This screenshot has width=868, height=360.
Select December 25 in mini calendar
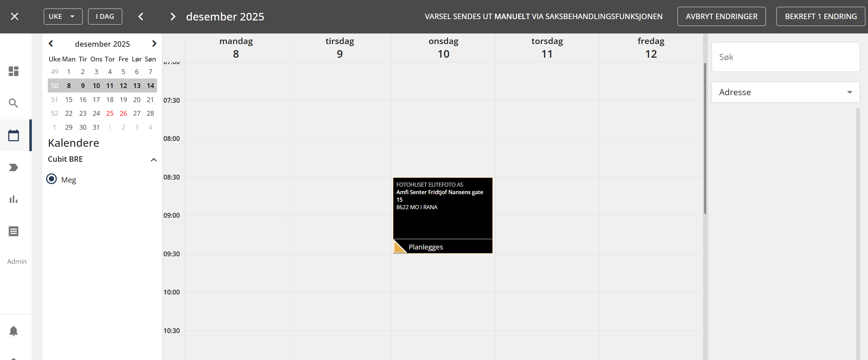click(110, 113)
